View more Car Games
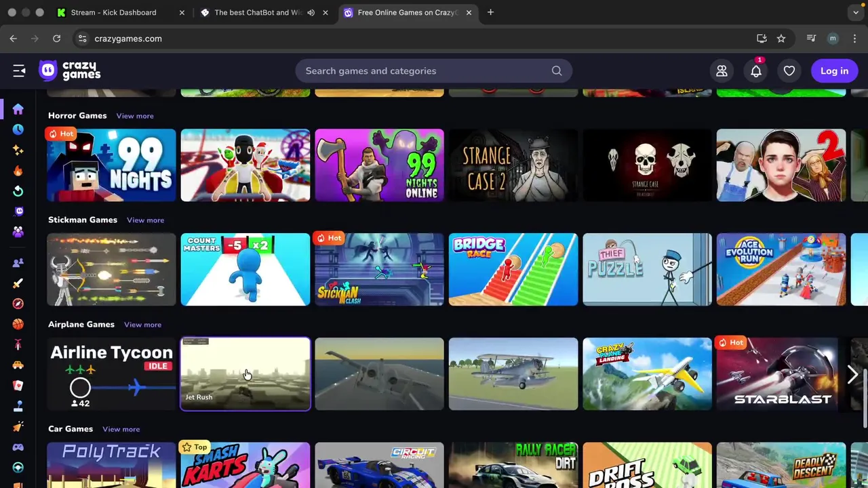 (121, 429)
